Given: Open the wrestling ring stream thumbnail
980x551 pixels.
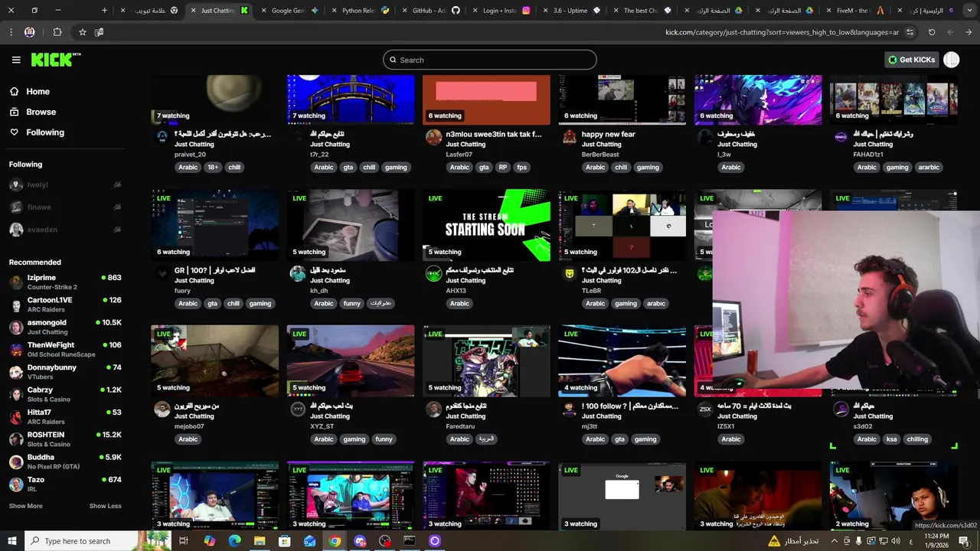Looking at the screenshot, I should coord(622,361).
